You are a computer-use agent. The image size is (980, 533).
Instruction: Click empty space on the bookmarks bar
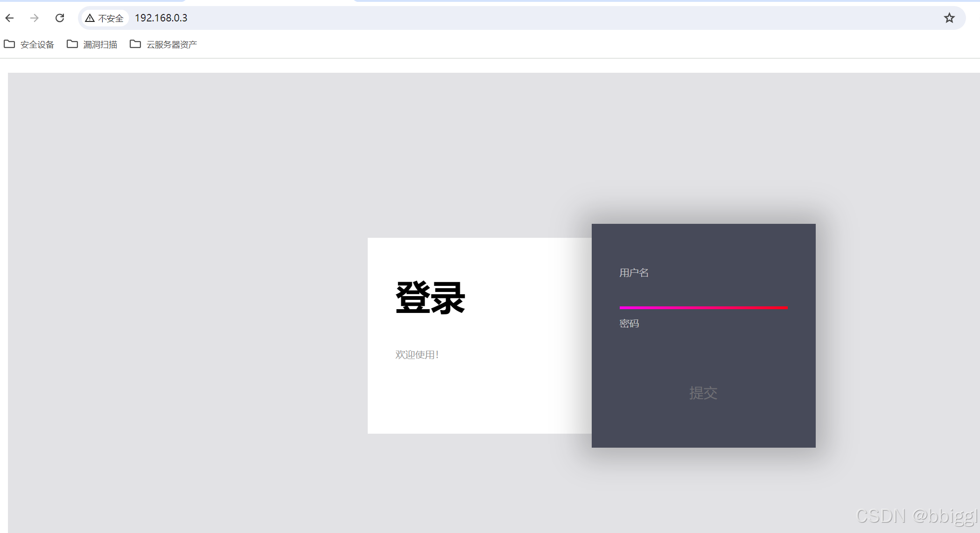tap(560, 44)
